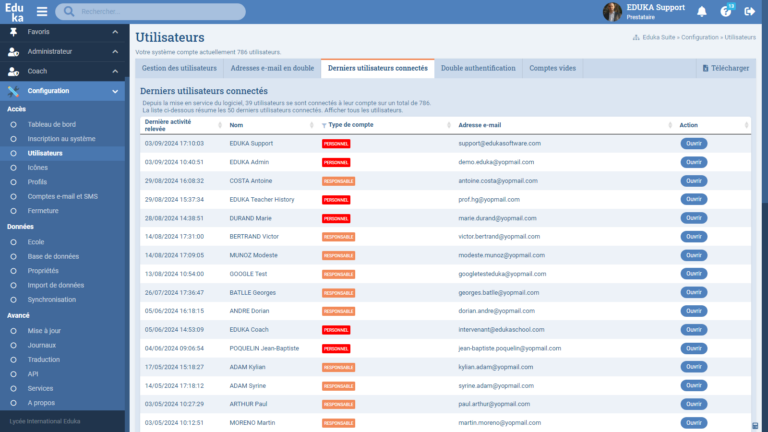This screenshot has height=432, width=768.
Task: Open the notifications bell
Action: pos(702,12)
